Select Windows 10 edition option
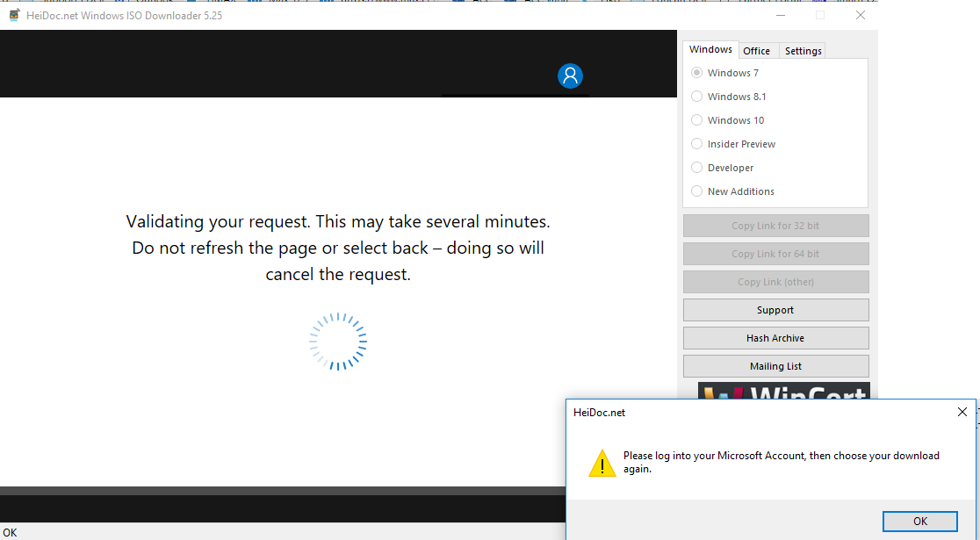 697,120
